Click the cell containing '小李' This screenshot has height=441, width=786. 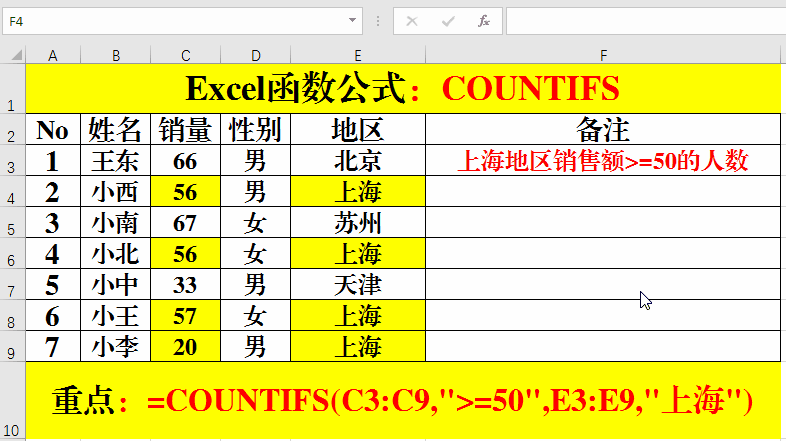tap(116, 346)
